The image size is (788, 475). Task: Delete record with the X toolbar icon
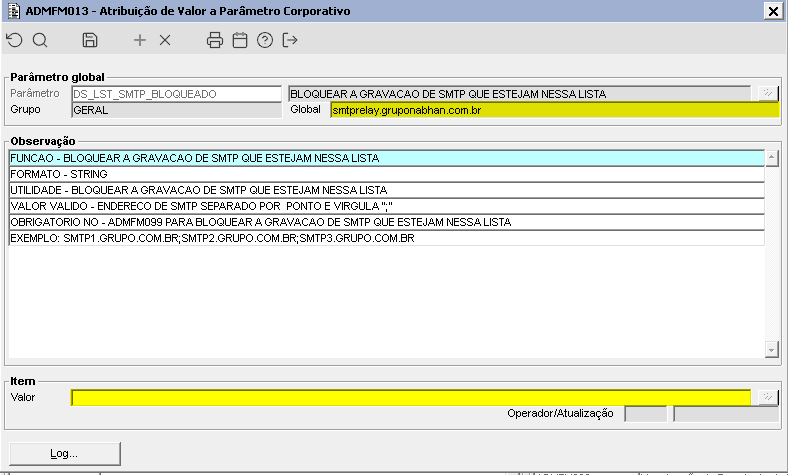[165, 40]
